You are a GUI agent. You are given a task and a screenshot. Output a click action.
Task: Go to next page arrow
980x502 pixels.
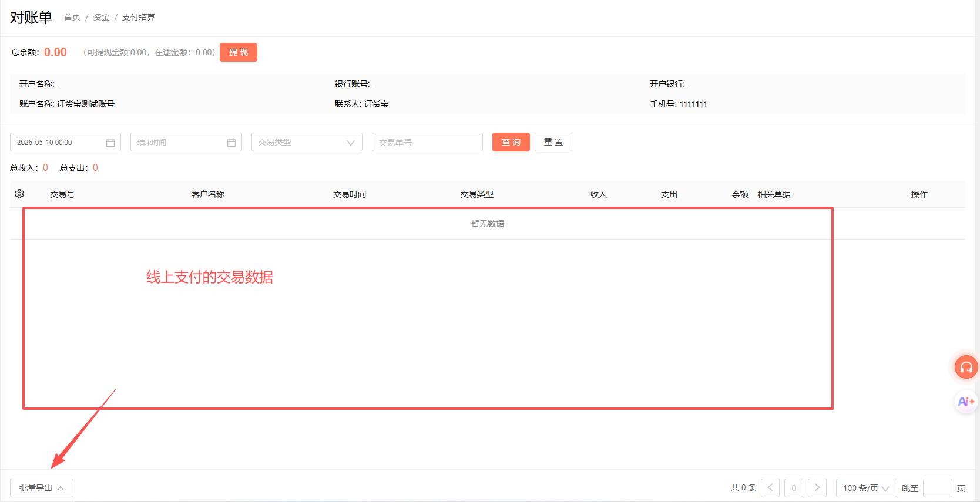(x=817, y=488)
